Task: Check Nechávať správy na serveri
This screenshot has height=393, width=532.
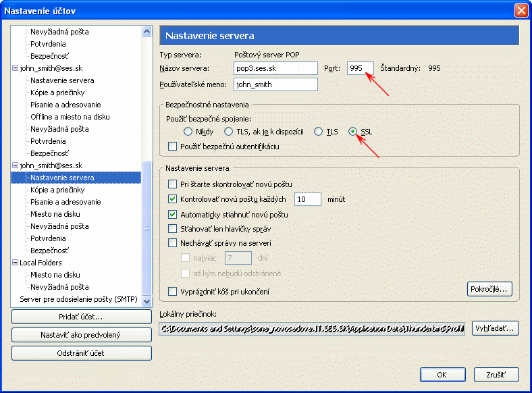Action: pyautogui.click(x=172, y=243)
